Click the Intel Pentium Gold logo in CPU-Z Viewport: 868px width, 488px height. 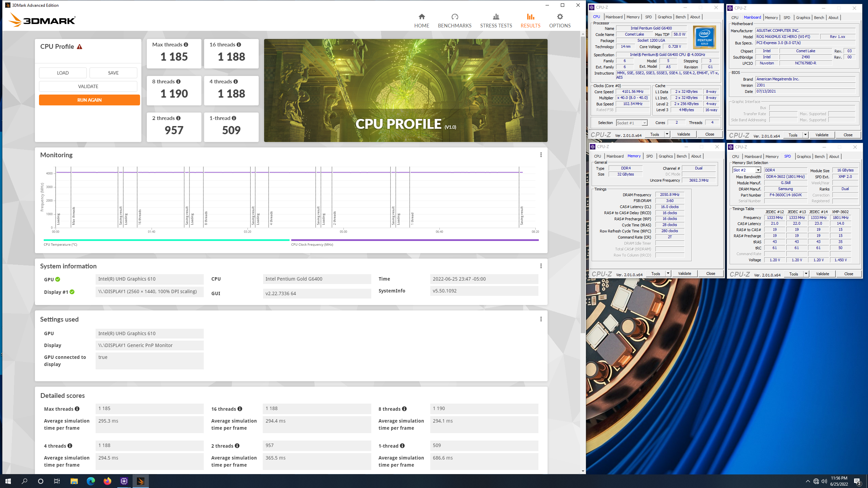tap(704, 37)
